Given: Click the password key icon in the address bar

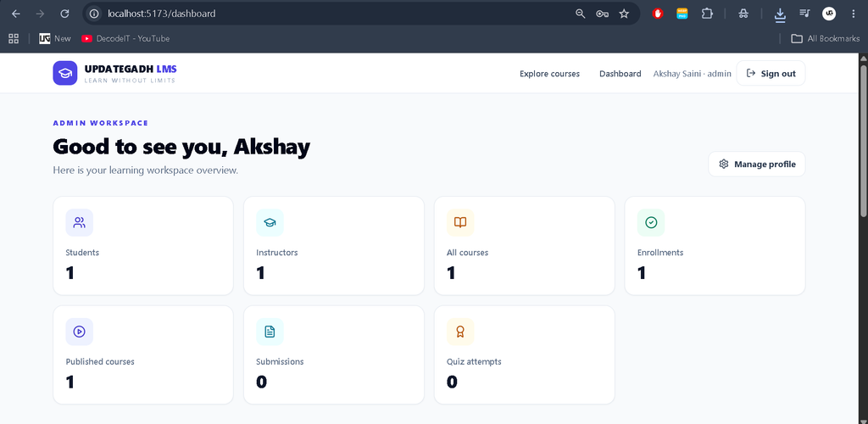Looking at the screenshot, I should click(x=603, y=14).
